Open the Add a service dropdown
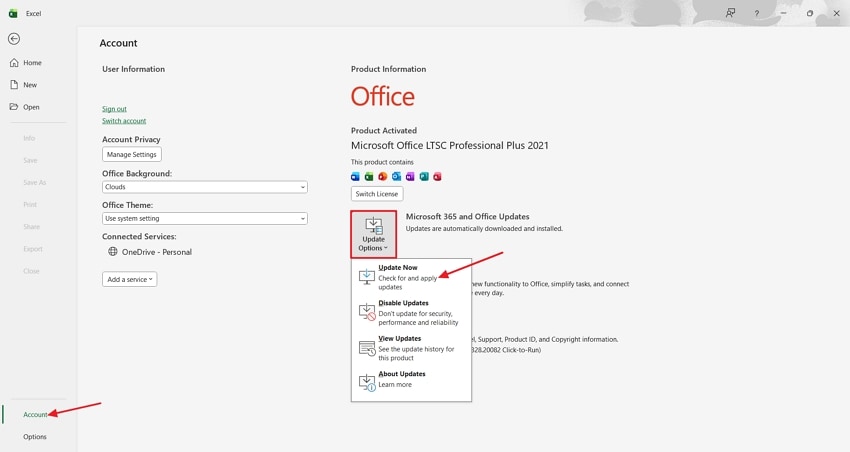 tap(130, 279)
